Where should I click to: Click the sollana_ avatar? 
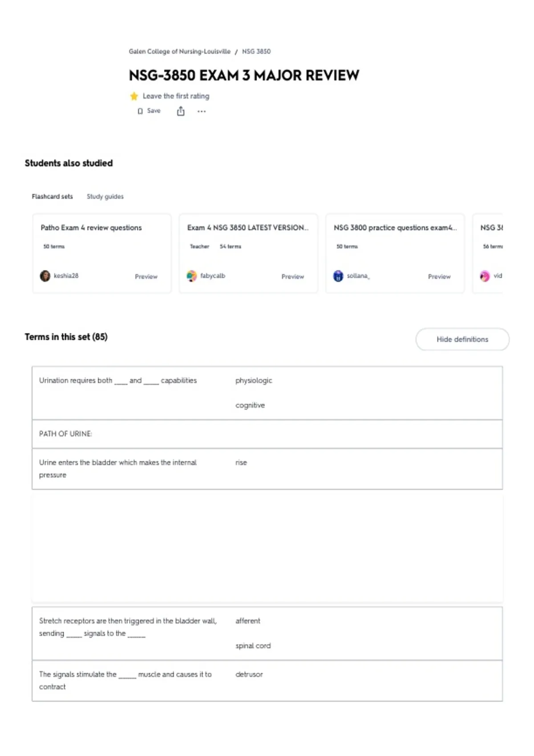338,276
